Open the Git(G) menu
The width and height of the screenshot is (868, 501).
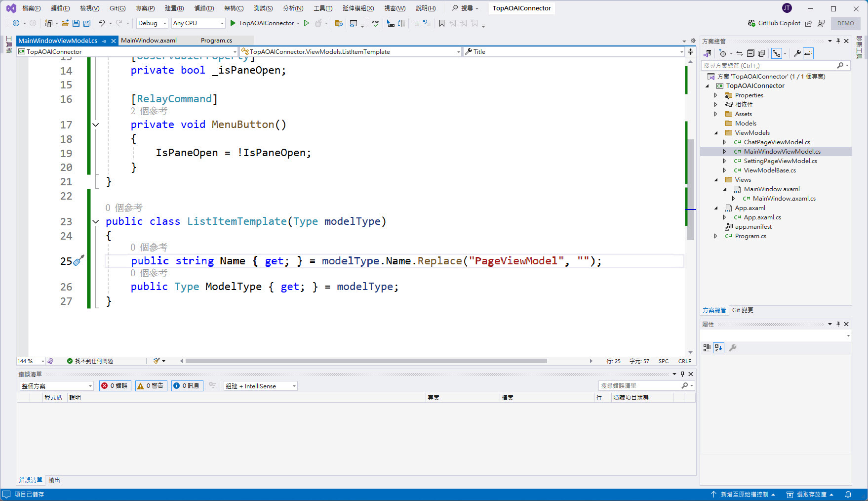point(118,8)
